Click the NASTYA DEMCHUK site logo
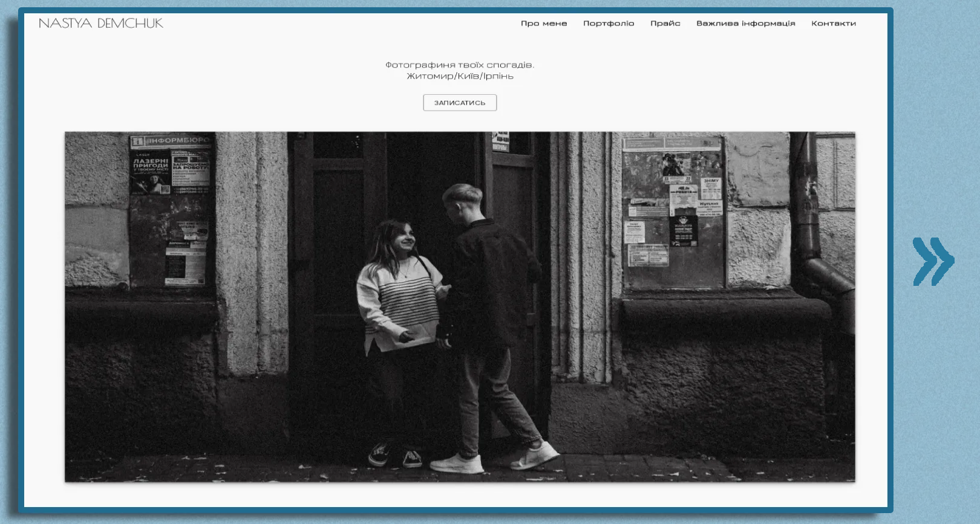This screenshot has height=524, width=980. click(x=101, y=23)
